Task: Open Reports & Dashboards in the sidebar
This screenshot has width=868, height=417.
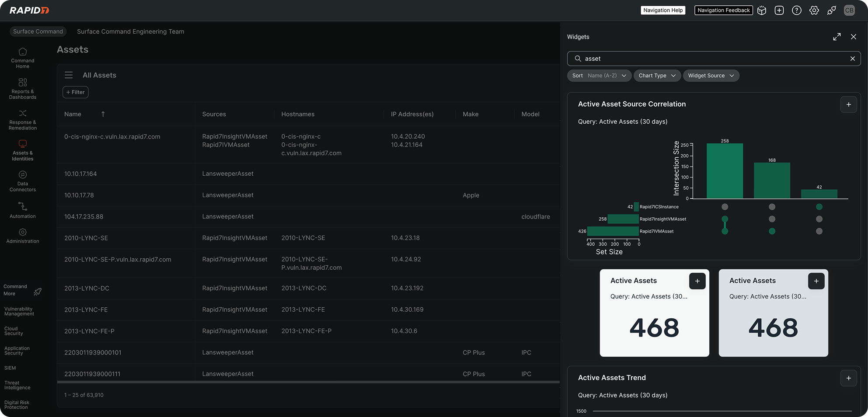Action: 23,89
